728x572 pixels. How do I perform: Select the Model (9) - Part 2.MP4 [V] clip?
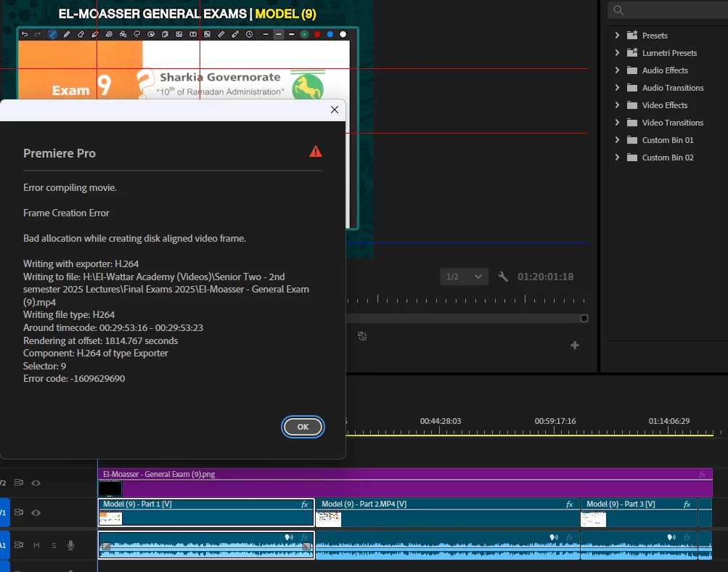pyautogui.click(x=448, y=512)
